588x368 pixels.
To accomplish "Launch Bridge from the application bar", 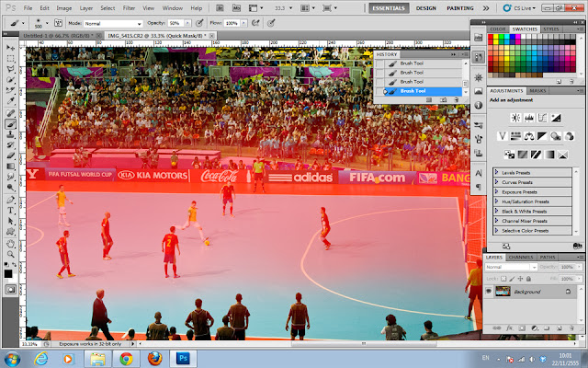I will click(x=220, y=8).
